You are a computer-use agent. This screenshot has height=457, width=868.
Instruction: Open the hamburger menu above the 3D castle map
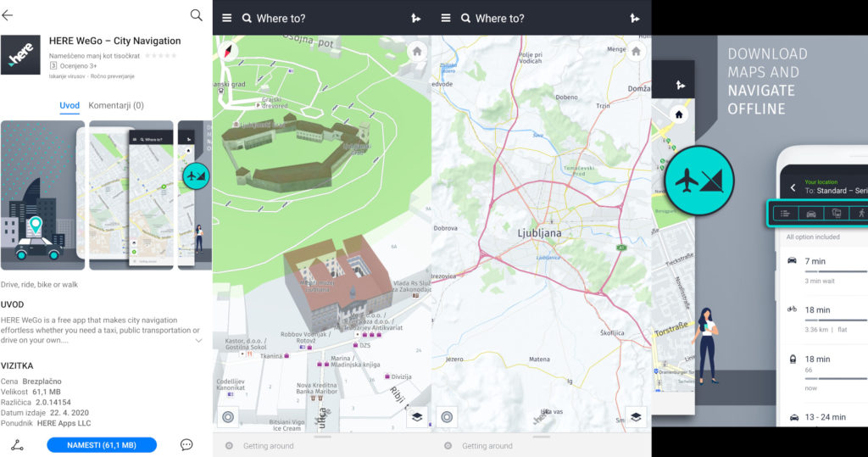coord(227,18)
